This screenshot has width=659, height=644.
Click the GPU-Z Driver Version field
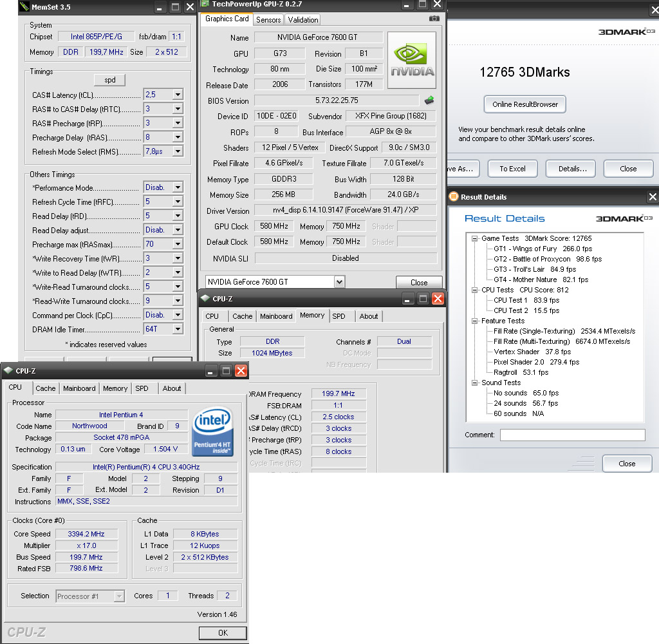pyautogui.click(x=346, y=210)
